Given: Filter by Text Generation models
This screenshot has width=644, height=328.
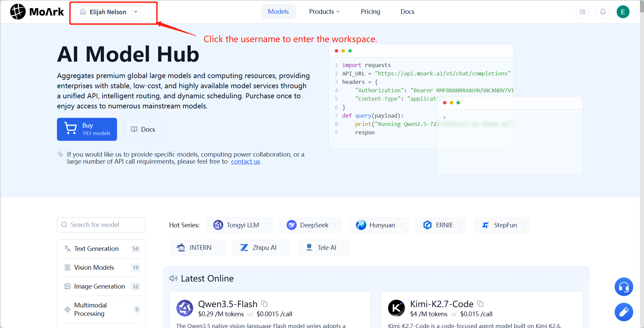Looking at the screenshot, I should pyautogui.click(x=101, y=249).
